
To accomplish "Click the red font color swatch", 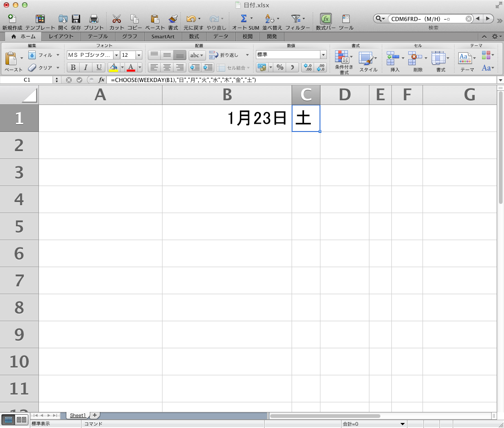I will click(x=130, y=68).
